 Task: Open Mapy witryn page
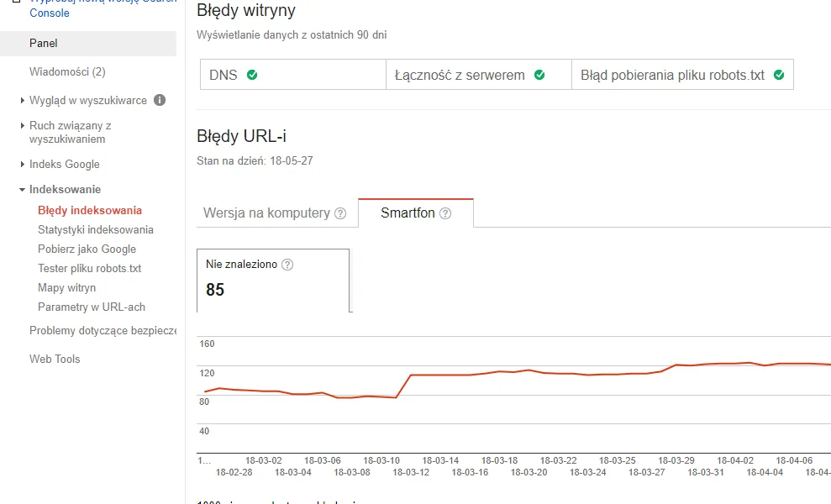click(66, 288)
